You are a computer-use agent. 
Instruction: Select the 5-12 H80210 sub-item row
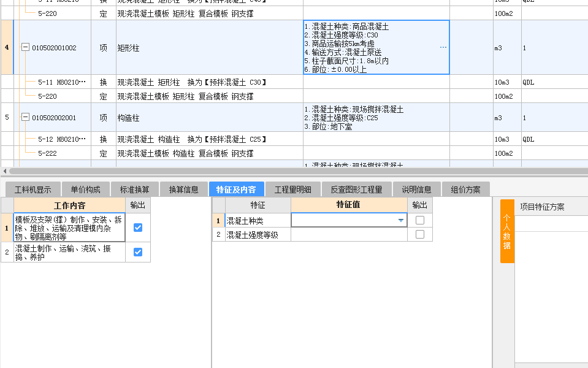tap(62, 139)
